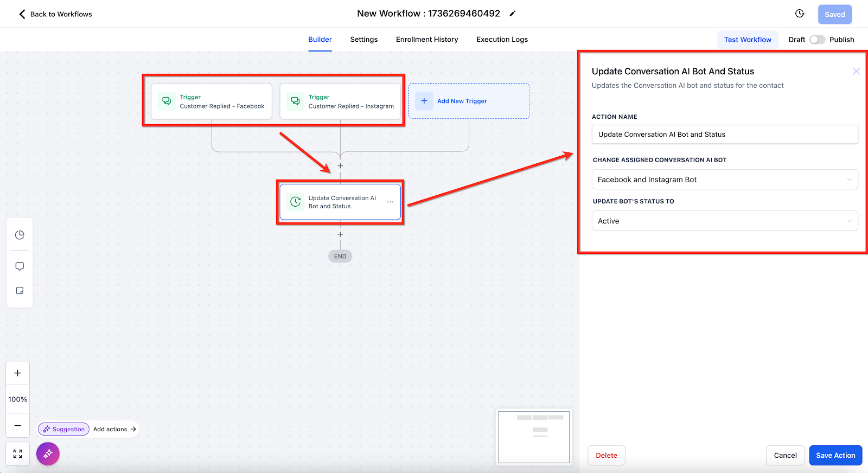Open the sticky note icon in left sidebar

[20, 291]
